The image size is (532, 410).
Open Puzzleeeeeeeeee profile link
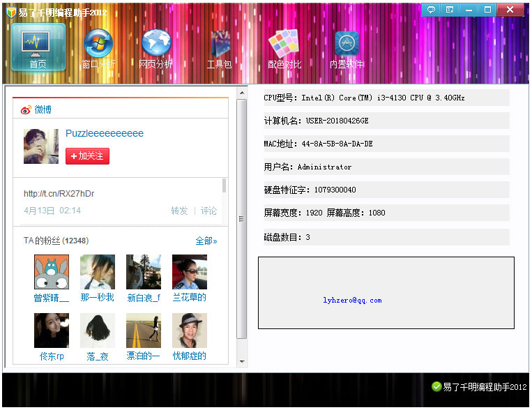tap(105, 133)
